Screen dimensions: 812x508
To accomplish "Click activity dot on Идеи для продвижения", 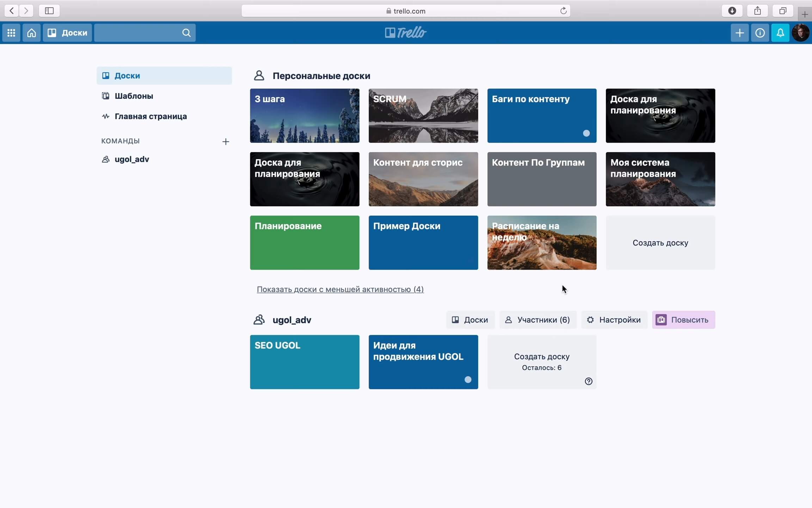I will tap(468, 380).
